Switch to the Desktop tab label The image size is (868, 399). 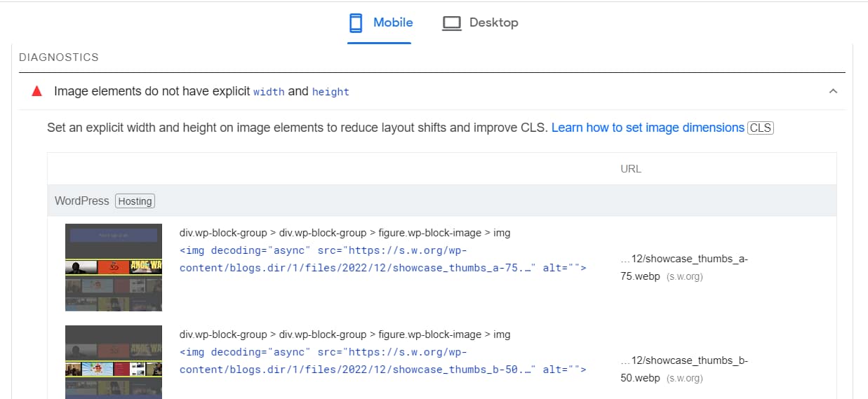(x=493, y=22)
